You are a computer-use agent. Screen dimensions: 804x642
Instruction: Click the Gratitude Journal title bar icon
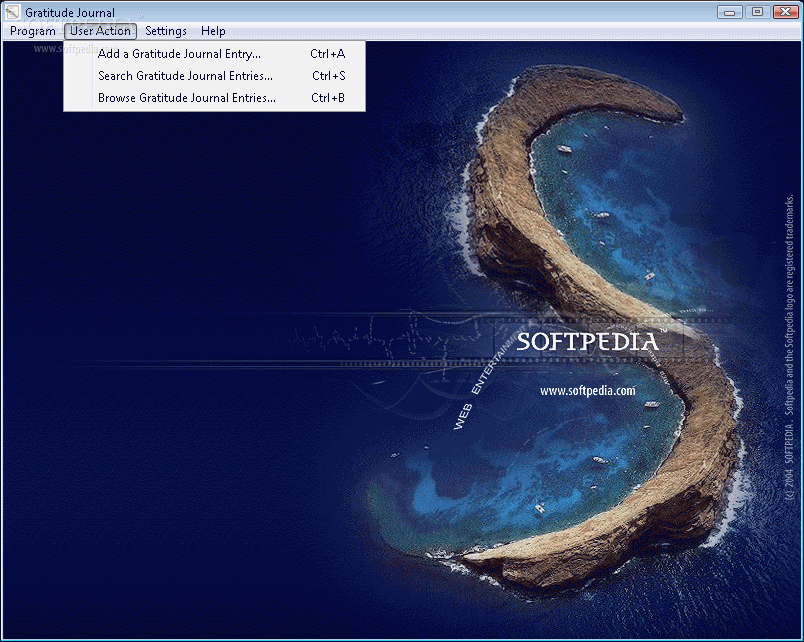point(12,12)
